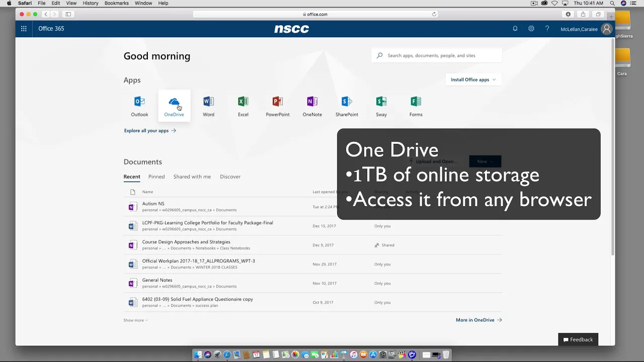The height and width of the screenshot is (362, 644).
Task: Open Finder from the Dock
Action: 198,354
